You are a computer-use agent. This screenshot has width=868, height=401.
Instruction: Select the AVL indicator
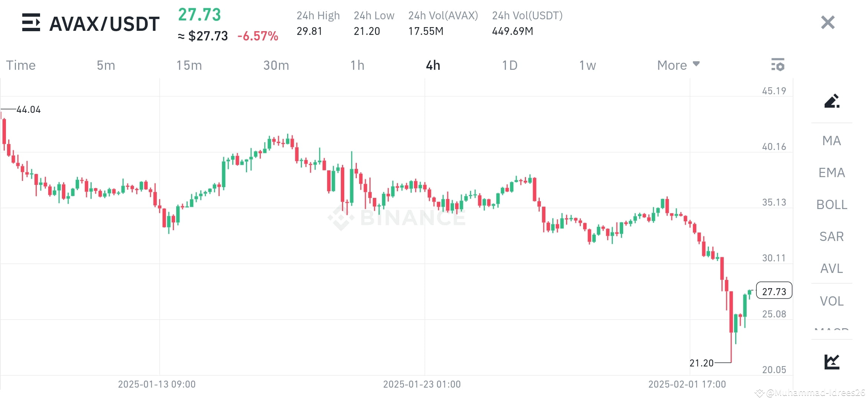(832, 268)
